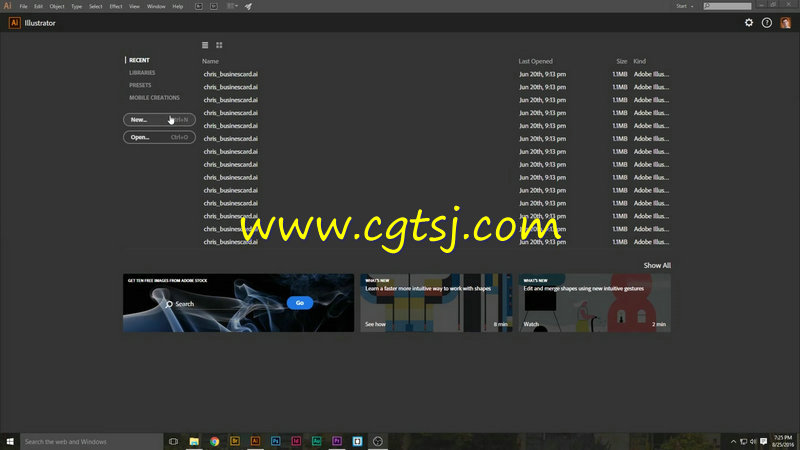Open the Edit menu
Screen dimensions: 800x450
tap(38, 6)
